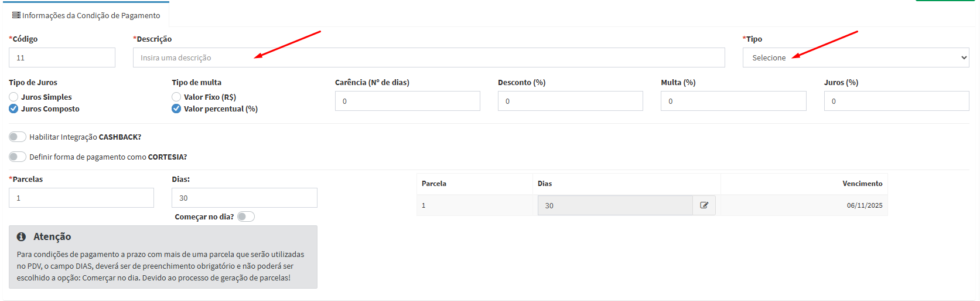The height and width of the screenshot is (301, 980).
Task: Click the edit icon beside Dias 30
Action: click(x=704, y=205)
